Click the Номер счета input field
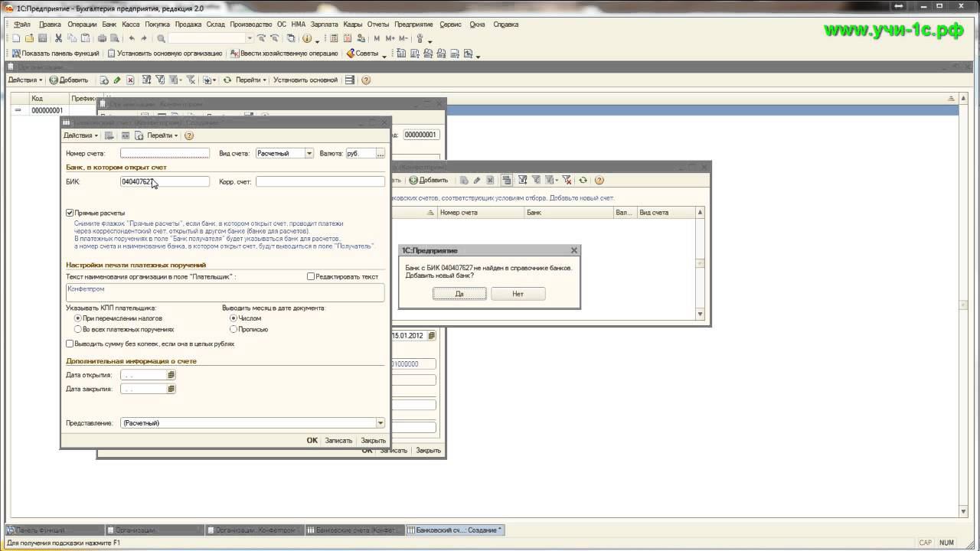 (165, 153)
